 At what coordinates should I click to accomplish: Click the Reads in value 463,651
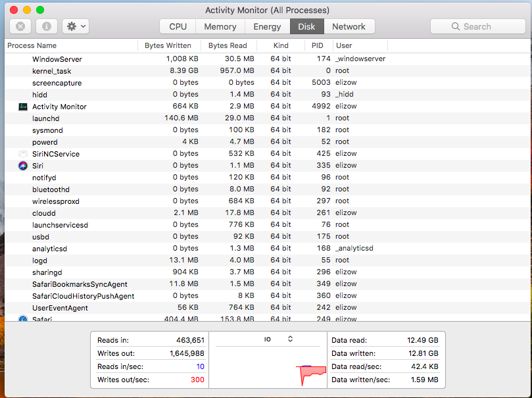coord(190,340)
